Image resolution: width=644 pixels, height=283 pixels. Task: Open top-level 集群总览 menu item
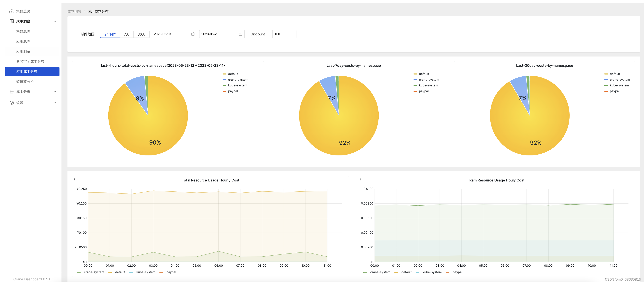pyautogui.click(x=32, y=11)
